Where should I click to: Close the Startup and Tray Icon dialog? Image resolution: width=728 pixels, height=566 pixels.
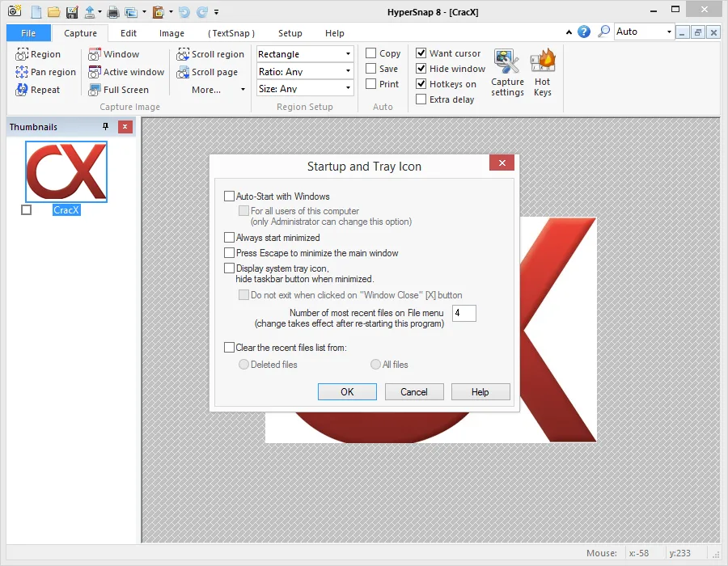coord(502,163)
